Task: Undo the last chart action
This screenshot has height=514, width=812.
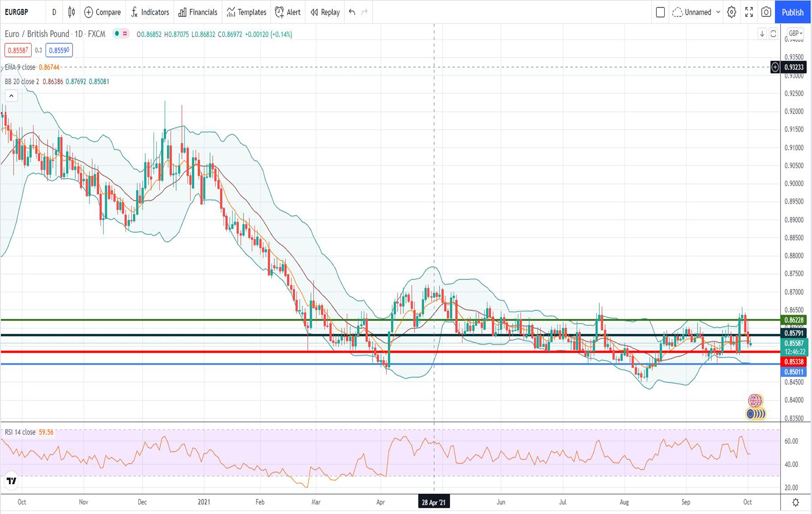Action: pos(352,12)
